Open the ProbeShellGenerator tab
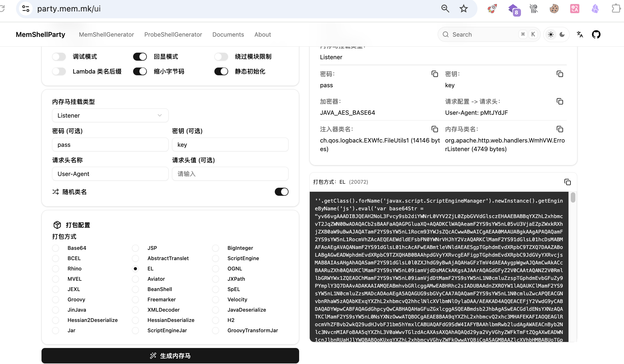This screenshot has height=364, width=624. coord(173,35)
